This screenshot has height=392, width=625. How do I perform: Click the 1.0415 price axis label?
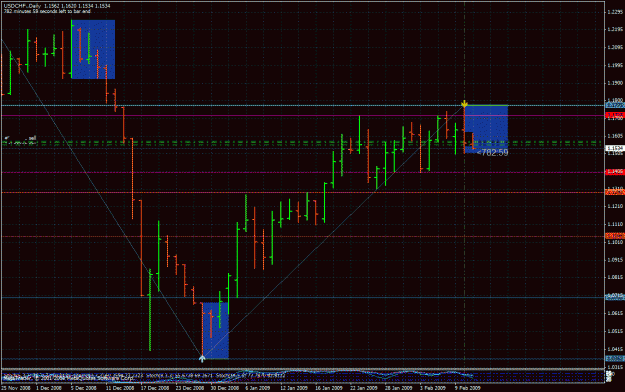point(615,349)
